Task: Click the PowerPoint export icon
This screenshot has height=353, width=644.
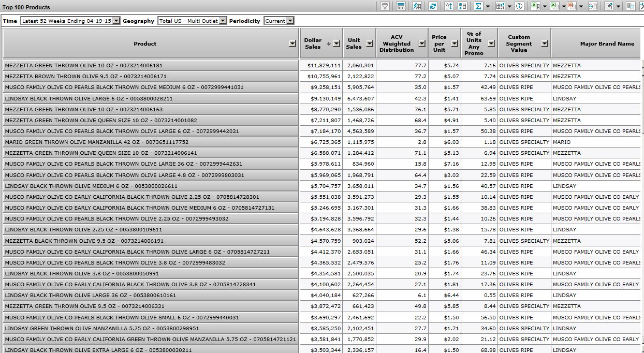Action: [x=572, y=6]
